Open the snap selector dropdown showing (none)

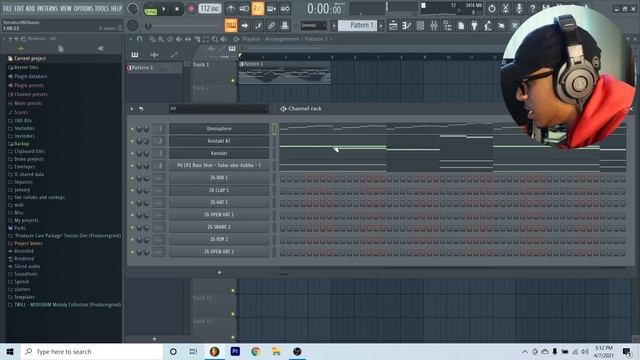coord(313,25)
